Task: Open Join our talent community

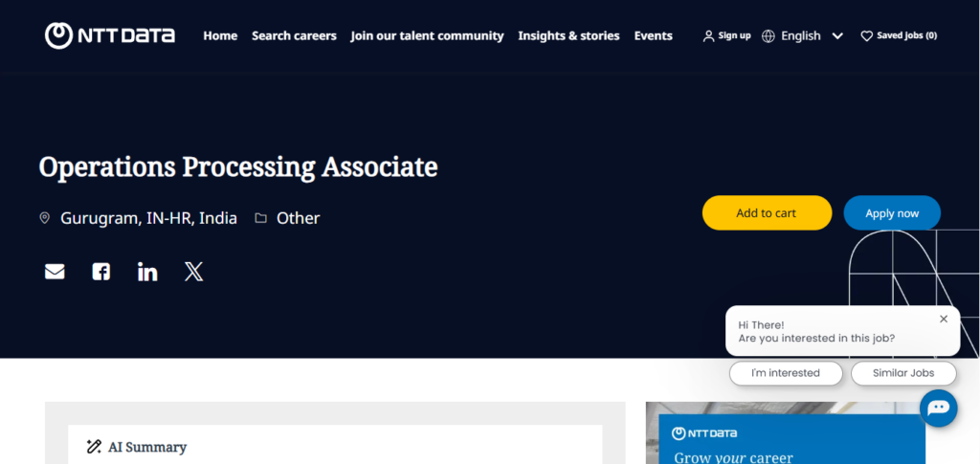Action: point(427,36)
